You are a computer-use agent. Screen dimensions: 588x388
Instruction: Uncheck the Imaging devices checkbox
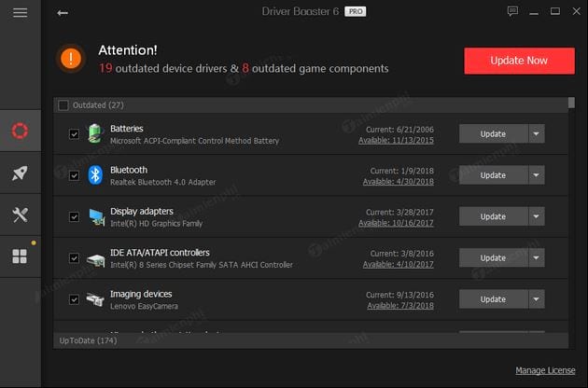point(74,299)
